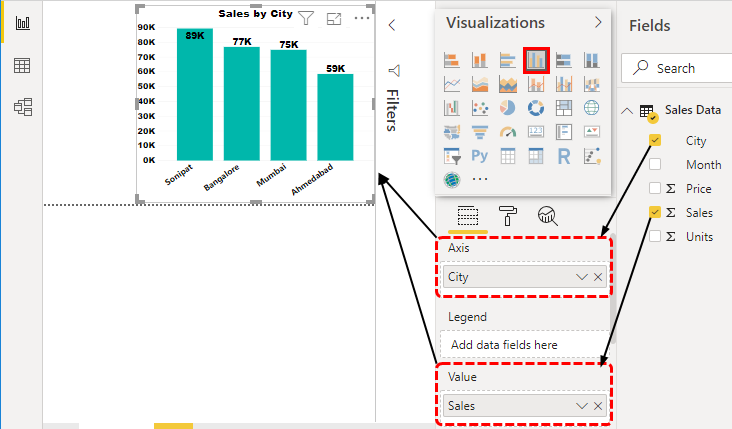Select the ArcGIS Maps visual

(451, 180)
